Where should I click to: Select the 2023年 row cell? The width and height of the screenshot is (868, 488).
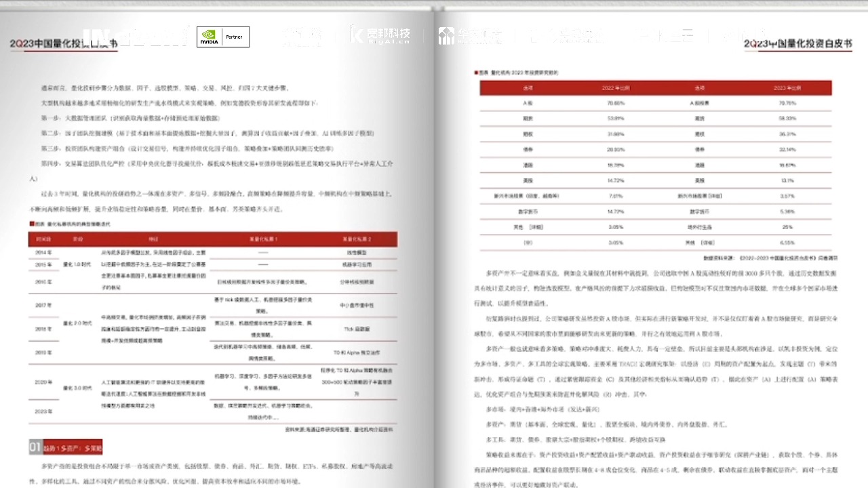[43, 411]
